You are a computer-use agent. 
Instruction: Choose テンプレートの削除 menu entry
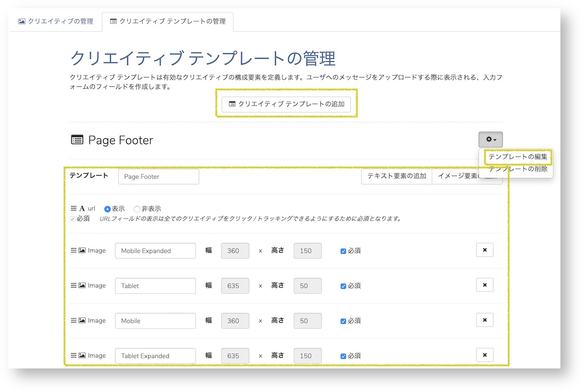click(518, 169)
